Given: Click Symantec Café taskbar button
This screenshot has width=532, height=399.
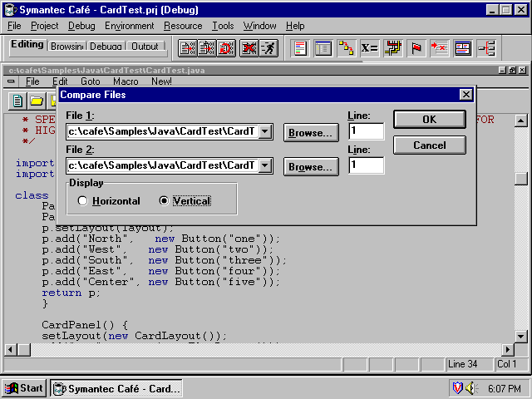Looking at the screenshot, I should (116, 388).
